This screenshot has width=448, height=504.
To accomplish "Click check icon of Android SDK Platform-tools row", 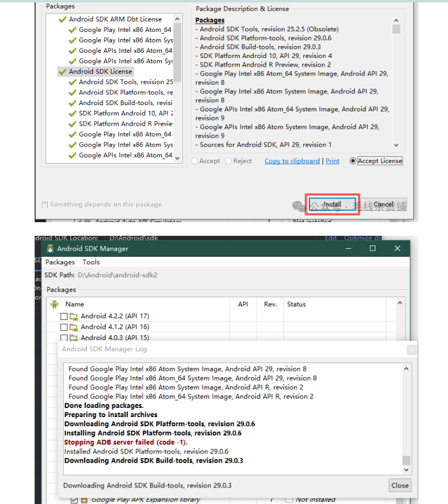I will point(73,93).
